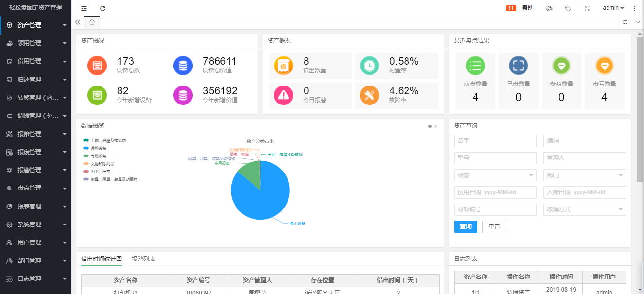Click the refresh icon in the top bar

pos(102,8)
